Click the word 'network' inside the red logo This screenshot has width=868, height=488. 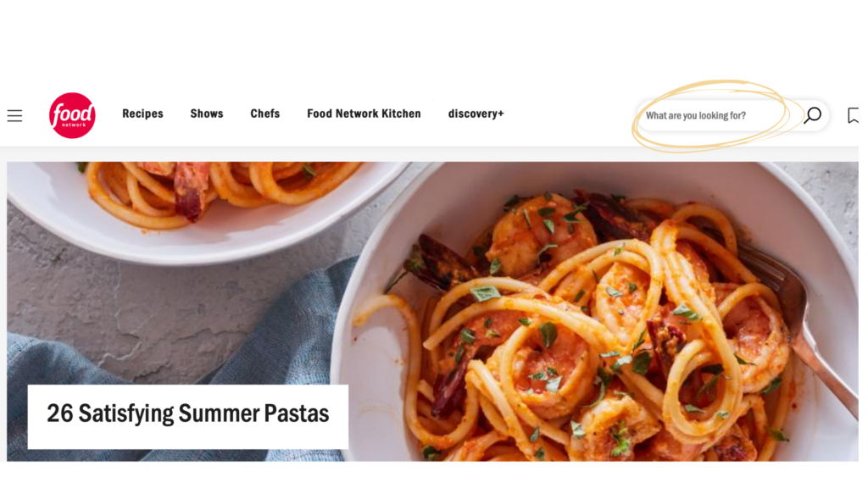point(74,125)
